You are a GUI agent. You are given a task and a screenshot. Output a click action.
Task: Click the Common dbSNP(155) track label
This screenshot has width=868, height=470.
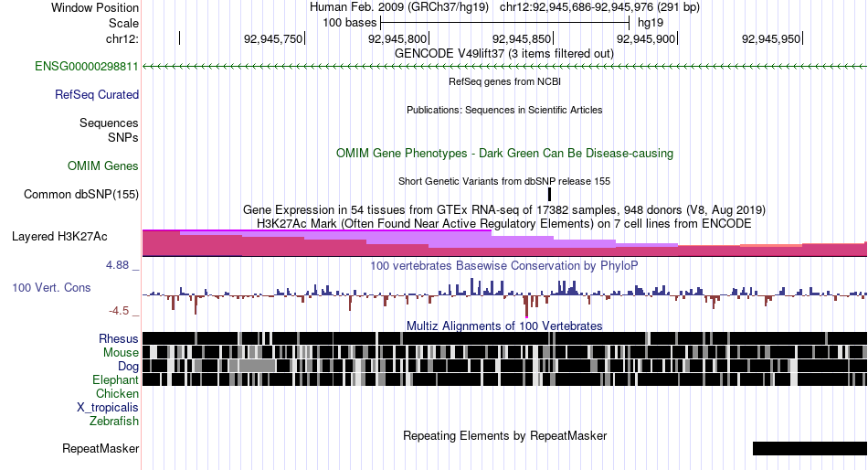[81, 195]
